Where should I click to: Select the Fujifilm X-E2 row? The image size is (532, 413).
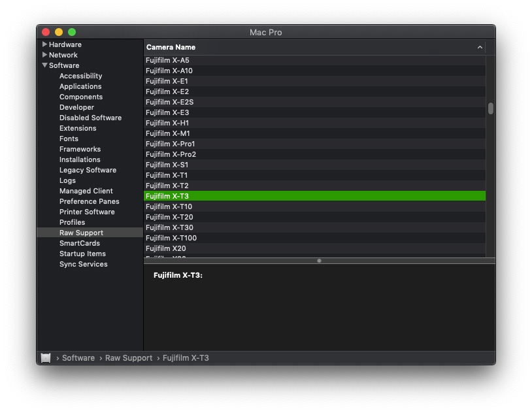[314, 91]
